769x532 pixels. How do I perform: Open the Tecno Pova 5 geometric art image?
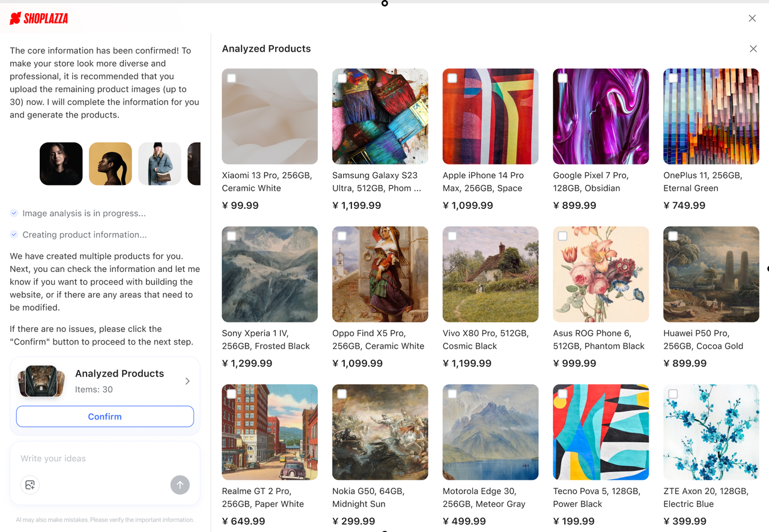601,432
